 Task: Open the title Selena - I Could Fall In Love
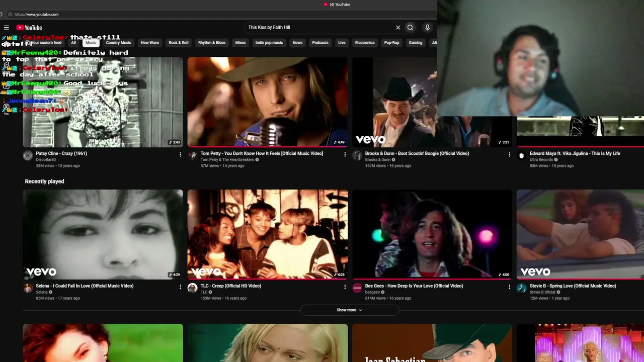click(x=85, y=286)
